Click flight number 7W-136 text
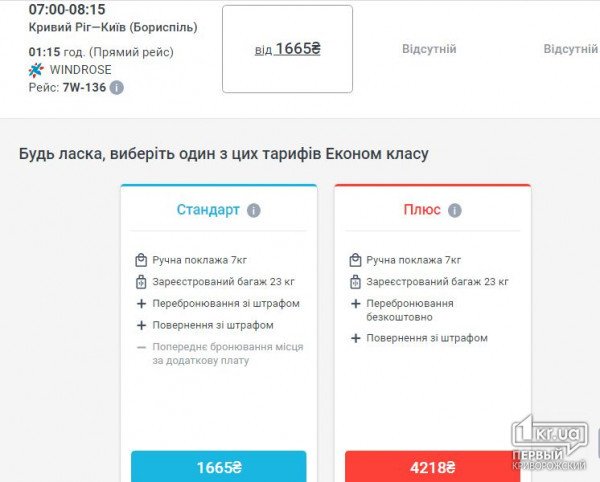This screenshot has height=482, width=600. [x=84, y=88]
